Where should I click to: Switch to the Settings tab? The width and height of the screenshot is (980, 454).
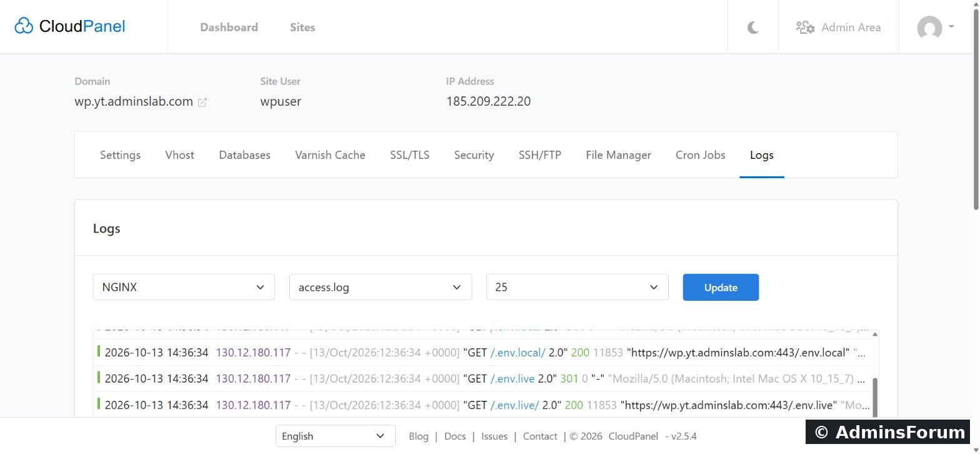point(120,155)
